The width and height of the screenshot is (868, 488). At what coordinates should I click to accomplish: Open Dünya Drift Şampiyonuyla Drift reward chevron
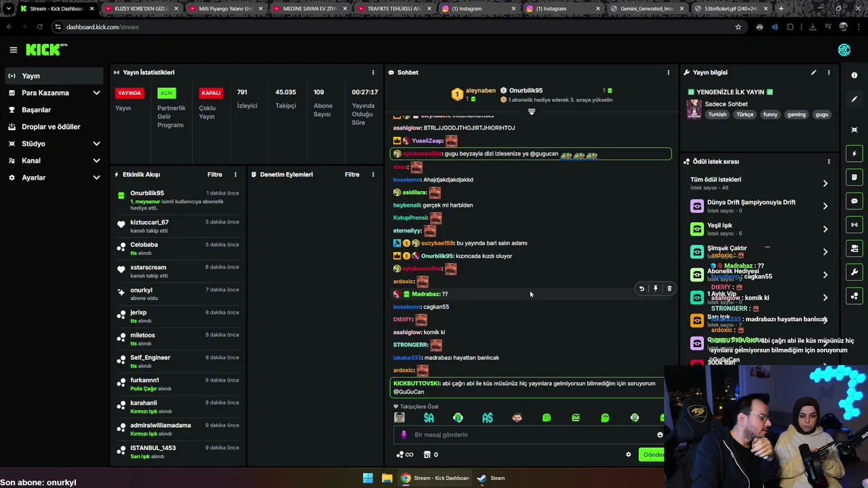click(825, 206)
